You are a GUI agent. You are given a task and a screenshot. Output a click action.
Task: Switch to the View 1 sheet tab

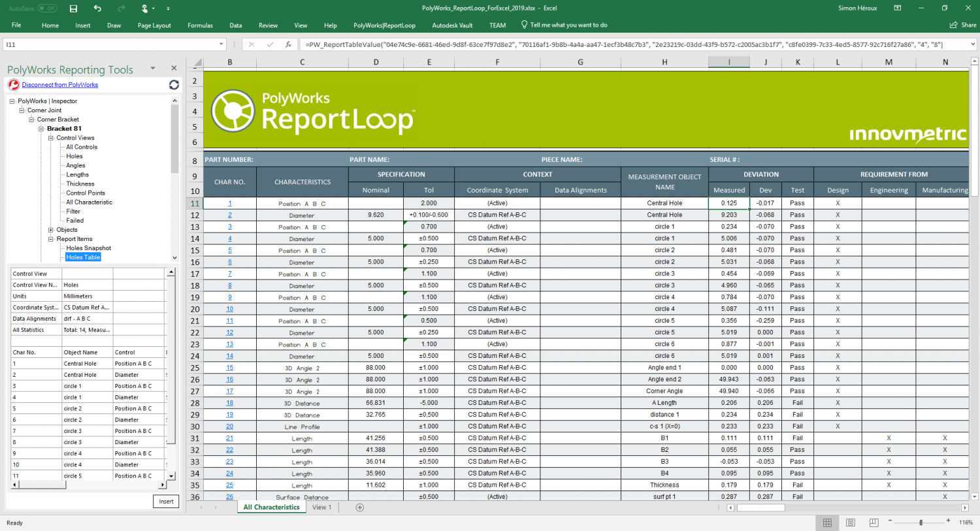[x=321, y=507]
